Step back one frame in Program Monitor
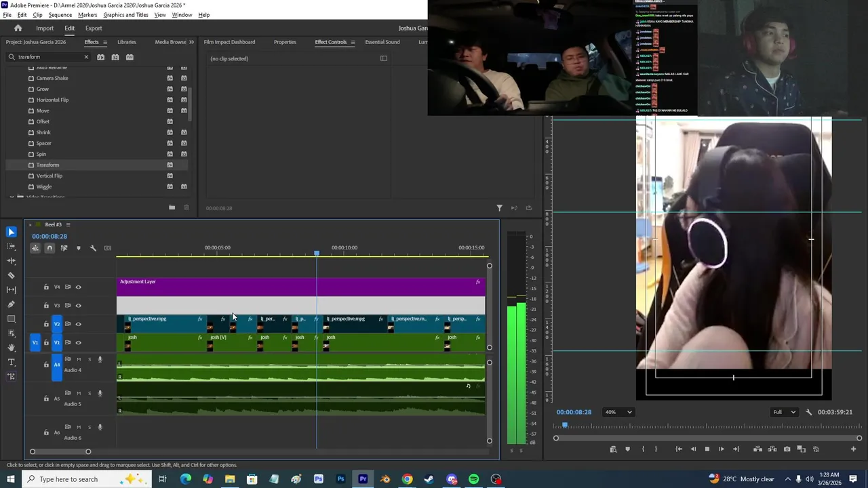 point(693,449)
